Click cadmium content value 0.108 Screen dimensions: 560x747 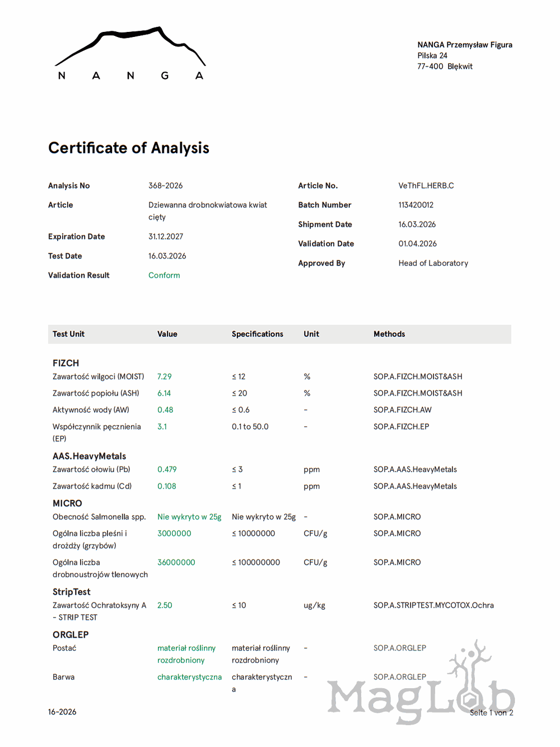[x=167, y=486]
